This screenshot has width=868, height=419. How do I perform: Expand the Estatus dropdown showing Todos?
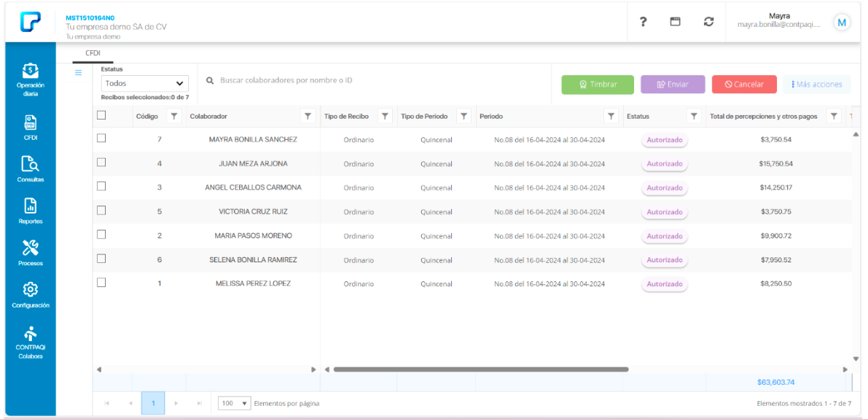click(x=144, y=84)
